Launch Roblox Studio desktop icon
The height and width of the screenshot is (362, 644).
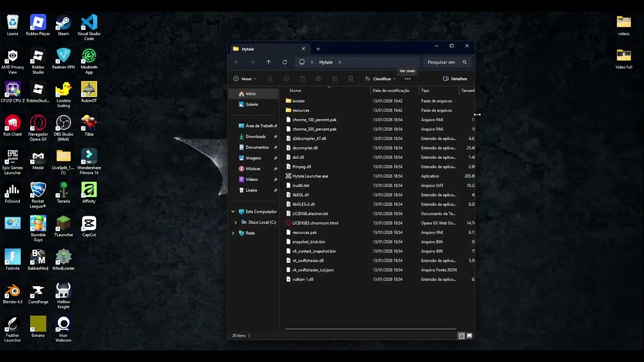pyautogui.click(x=38, y=62)
